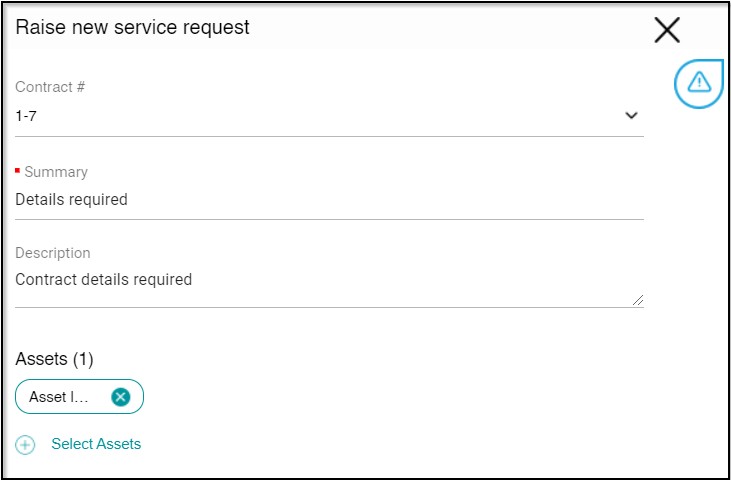Image resolution: width=731 pixels, height=480 pixels.
Task: Click the plus circle icon beside Select Assets
Action: [x=26, y=445]
